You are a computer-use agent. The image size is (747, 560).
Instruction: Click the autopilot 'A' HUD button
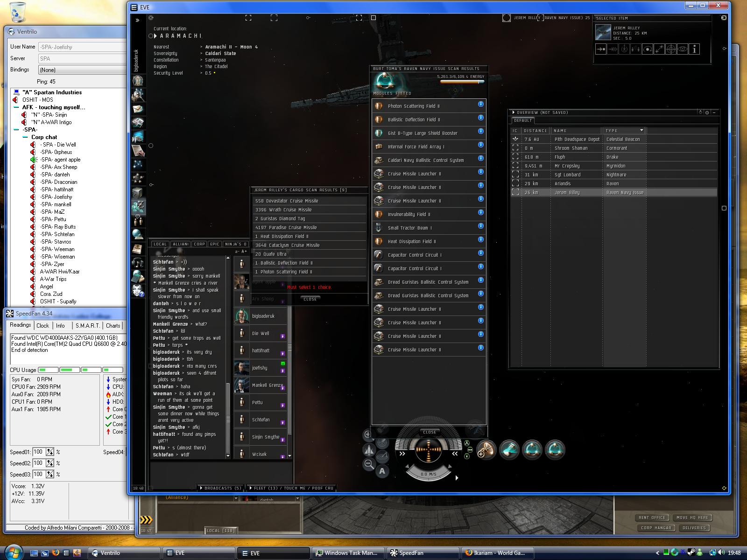[x=382, y=471]
